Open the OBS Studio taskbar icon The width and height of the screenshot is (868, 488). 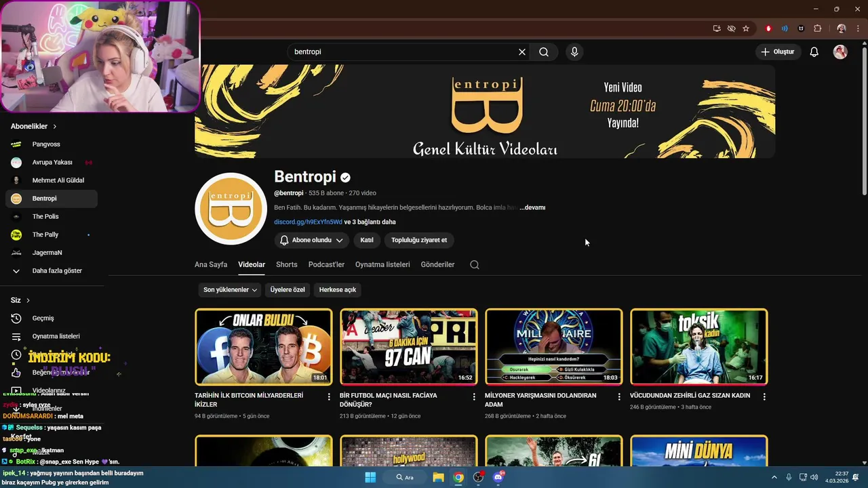[x=479, y=477]
